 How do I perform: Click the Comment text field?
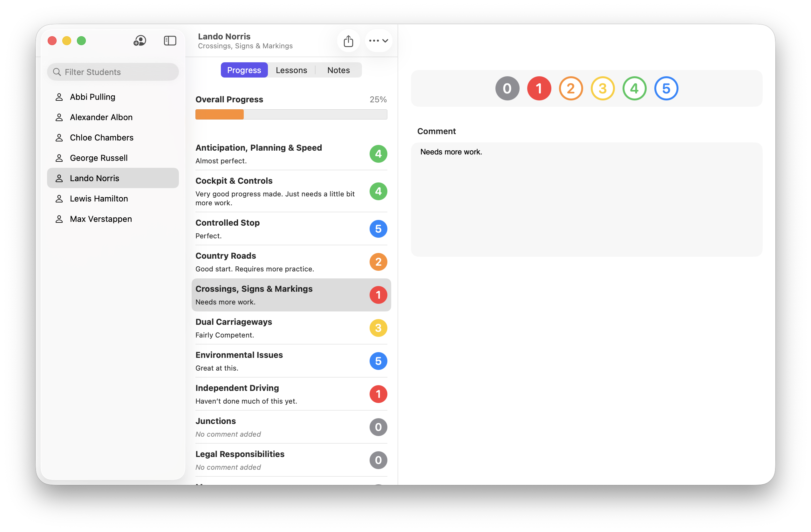click(x=586, y=199)
